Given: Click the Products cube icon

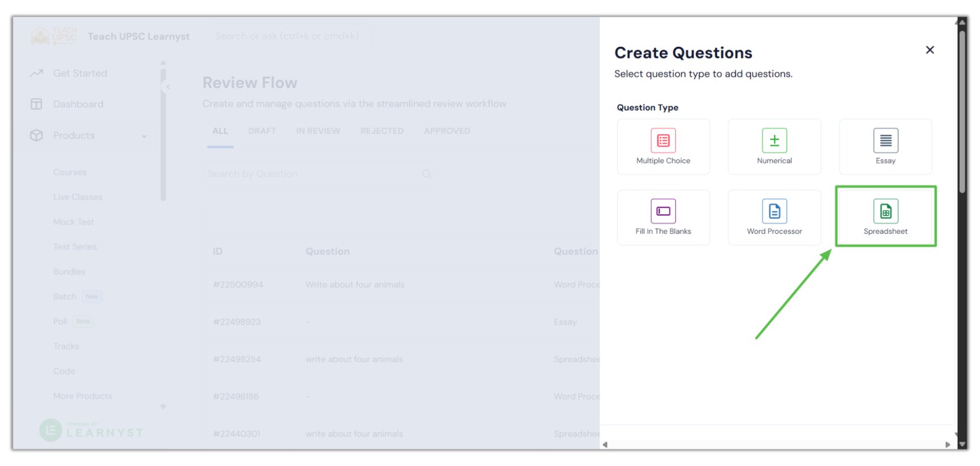Looking at the screenshot, I should 36,135.
